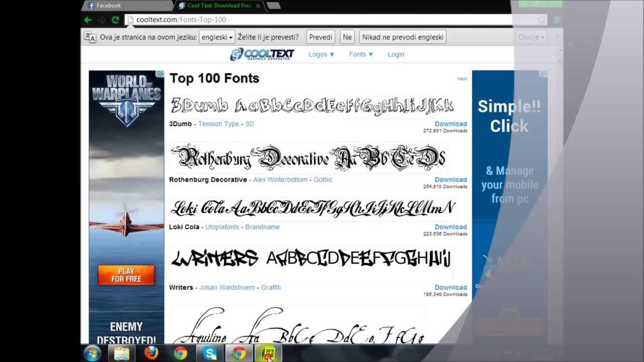Expand the Opcije dropdown in the translate bar
The image size is (644, 362).
click(x=531, y=37)
